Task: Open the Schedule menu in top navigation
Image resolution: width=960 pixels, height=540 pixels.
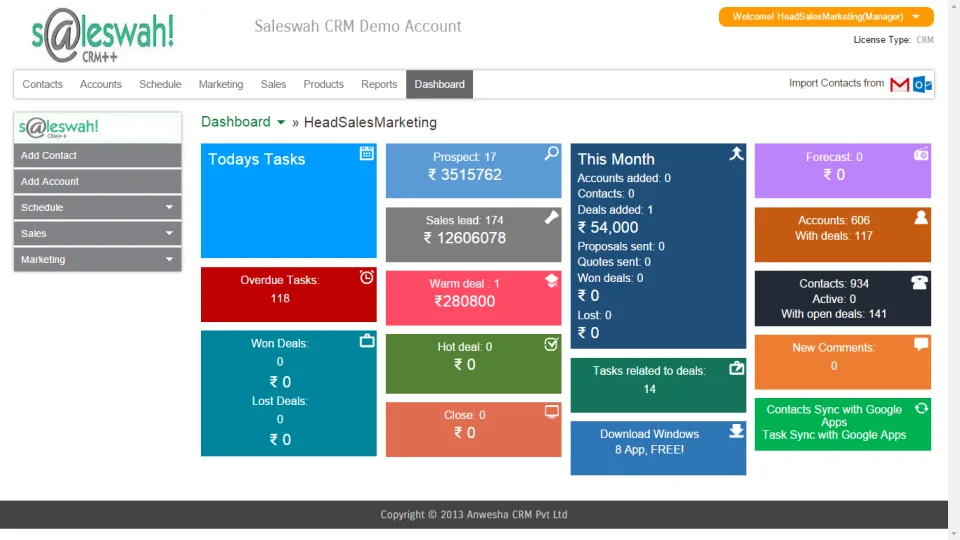Action: tap(160, 84)
